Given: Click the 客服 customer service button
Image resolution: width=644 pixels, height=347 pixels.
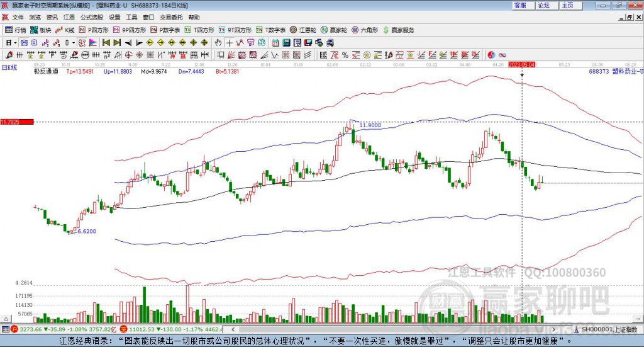Looking at the screenshot, I should pyautogui.click(x=523, y=5).
